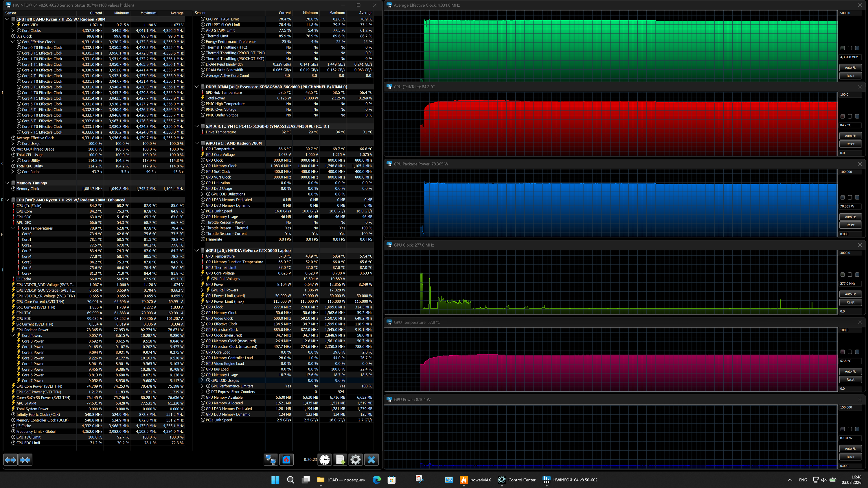Expand the Core VIDs tree node
868x488 pixels.
pos(13,25)
